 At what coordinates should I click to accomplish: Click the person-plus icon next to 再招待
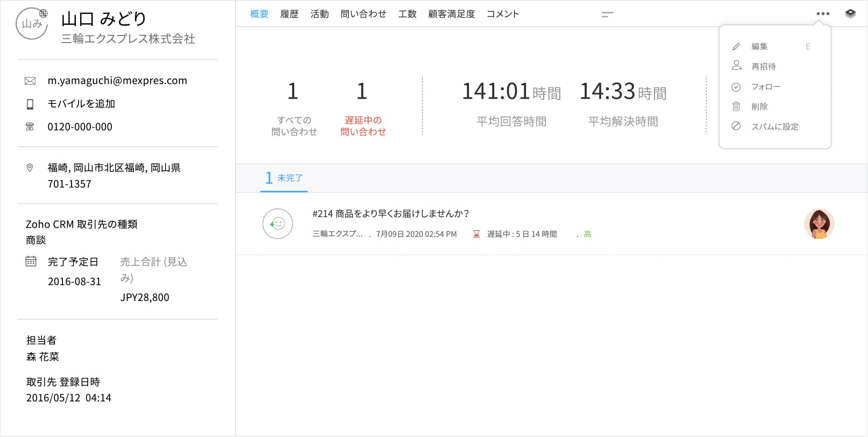coord(737,66)
